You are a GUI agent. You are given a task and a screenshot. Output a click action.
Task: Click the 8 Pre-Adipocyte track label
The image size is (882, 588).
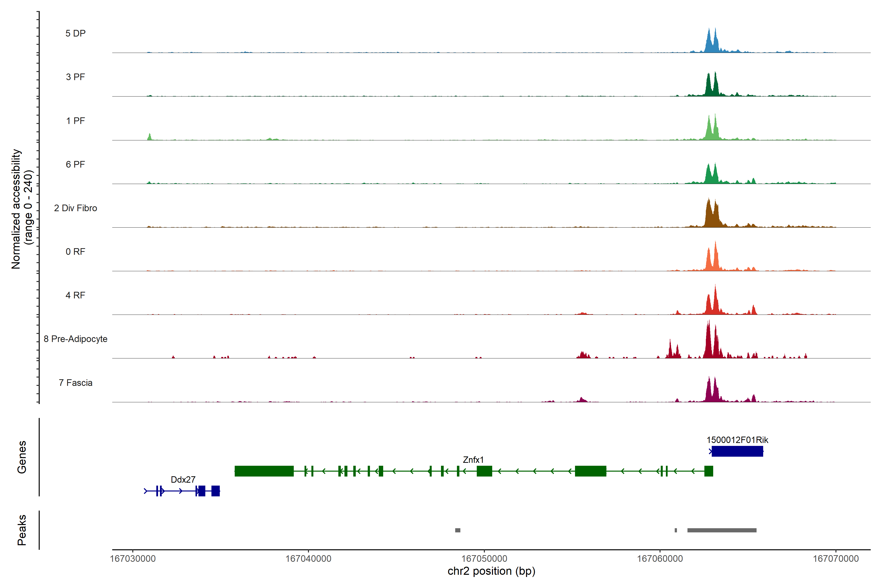coord(75,339)
